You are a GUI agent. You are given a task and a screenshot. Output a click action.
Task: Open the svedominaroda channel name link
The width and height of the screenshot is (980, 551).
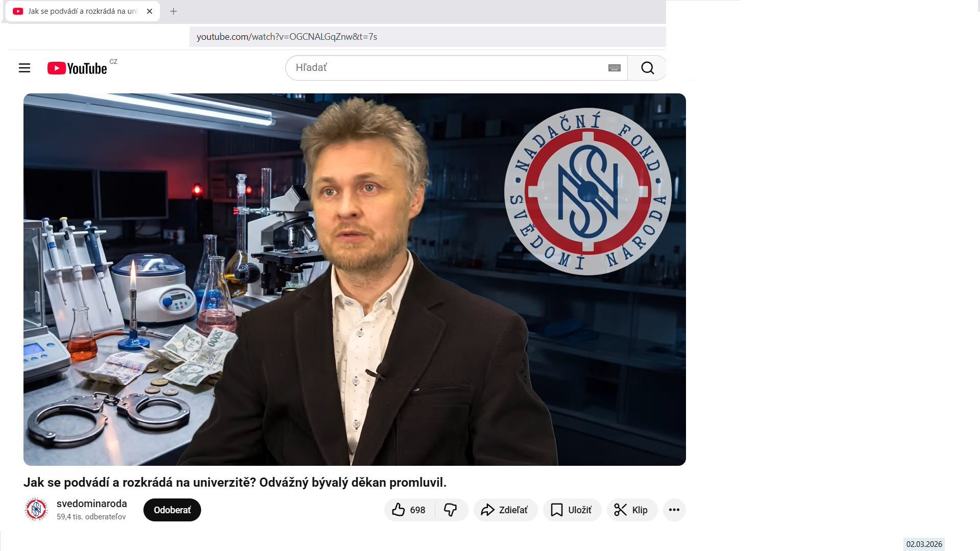92,504
